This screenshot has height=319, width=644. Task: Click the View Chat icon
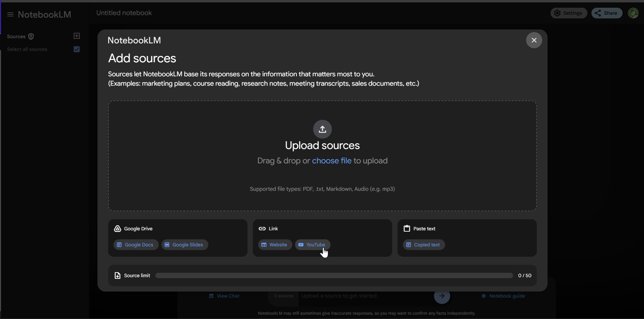tap(211, 296)
